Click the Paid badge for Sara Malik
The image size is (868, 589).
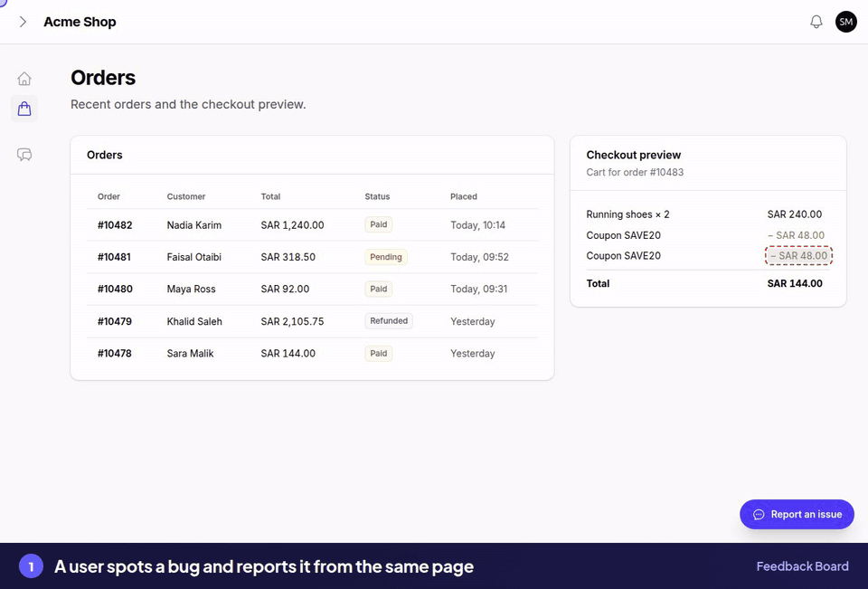coord(379,354)
